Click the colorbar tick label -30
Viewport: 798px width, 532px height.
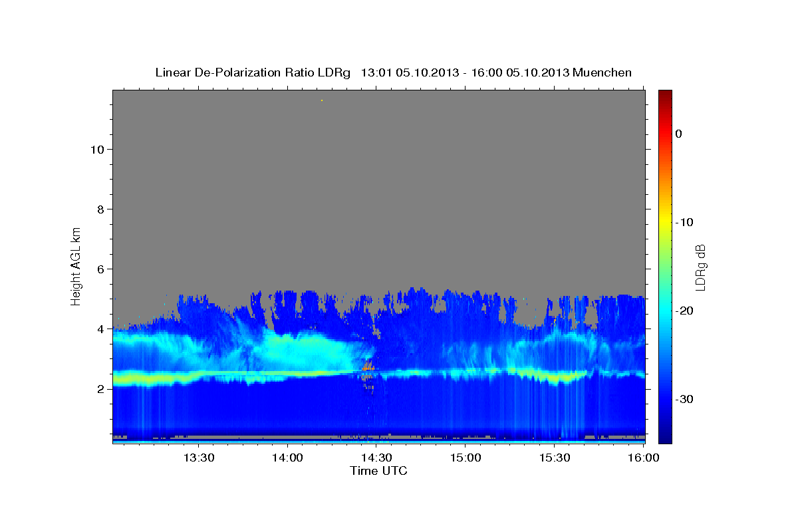[x=684, y=399]
